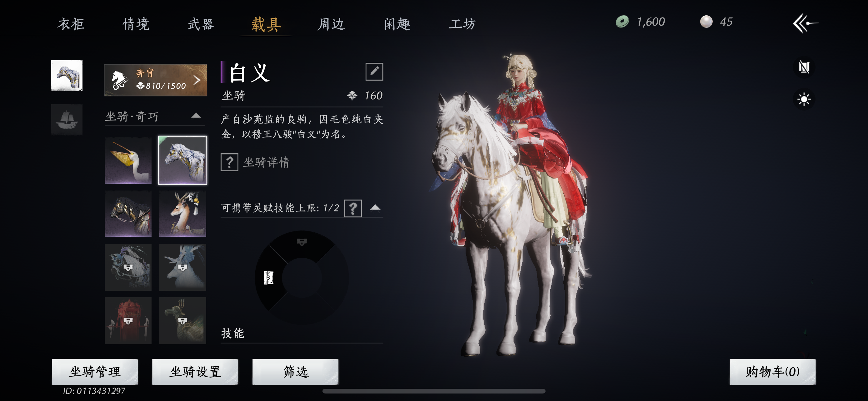Click the green jade currency icon
Image resolution: width=868 pixels, height=401 pixels.
[622, 22]
